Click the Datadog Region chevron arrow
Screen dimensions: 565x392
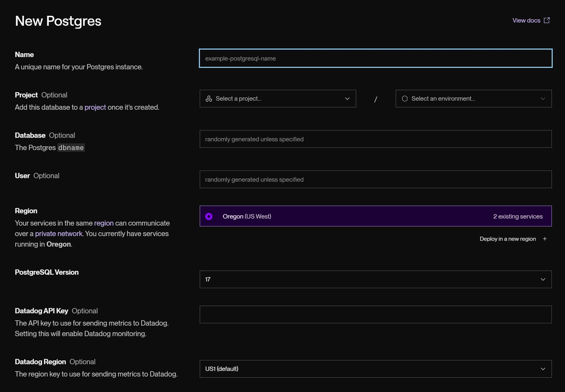(543, 369)
